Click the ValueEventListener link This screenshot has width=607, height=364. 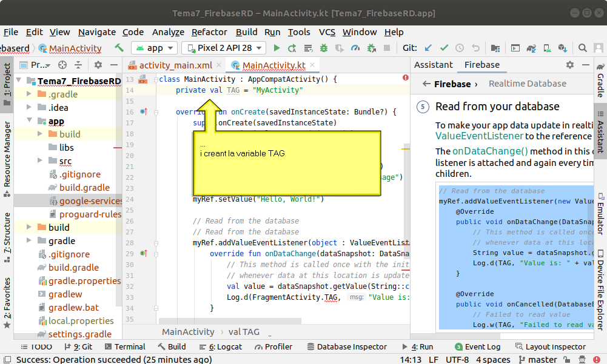pyautogui.click(x=479, y=136)
